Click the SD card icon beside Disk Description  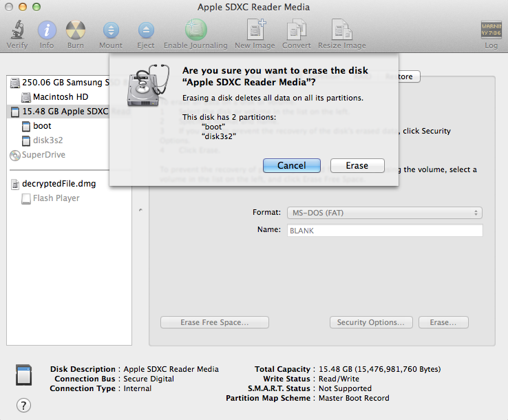point(23,375)
